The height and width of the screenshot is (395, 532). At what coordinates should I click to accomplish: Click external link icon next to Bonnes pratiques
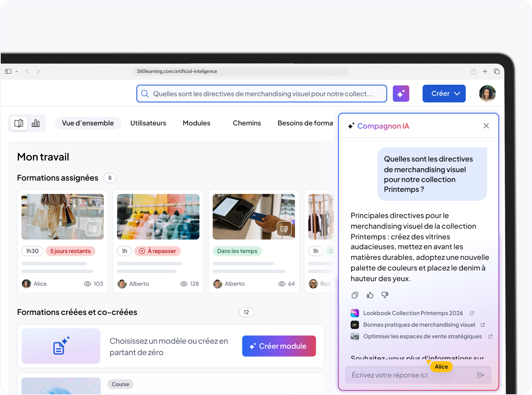coord(483,325)
